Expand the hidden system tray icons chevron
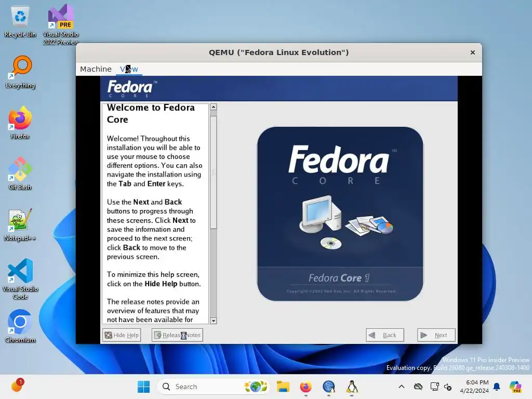Viewport: 532px width, 399px height. click(402, 387)
